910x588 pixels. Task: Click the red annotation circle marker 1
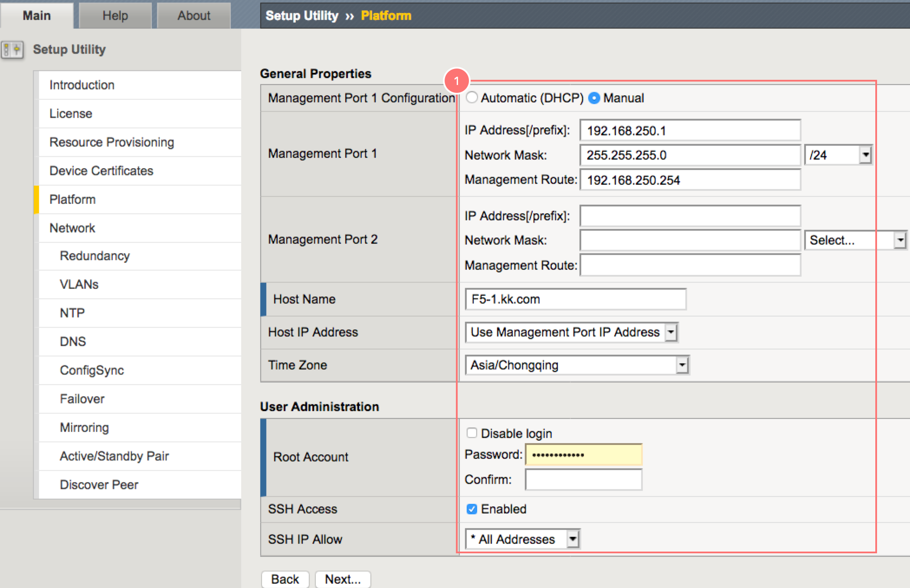click(456, 81)
